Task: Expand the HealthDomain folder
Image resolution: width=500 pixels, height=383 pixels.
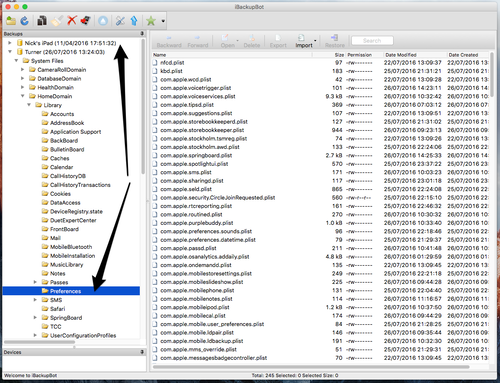Action: click(x=23, y=87)
